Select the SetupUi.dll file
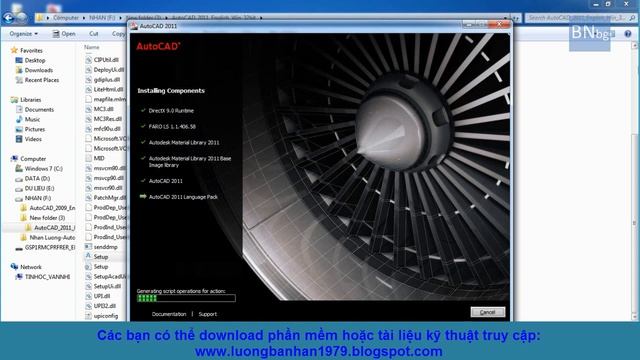The image size is (640, 360). [x=107, y=286]
